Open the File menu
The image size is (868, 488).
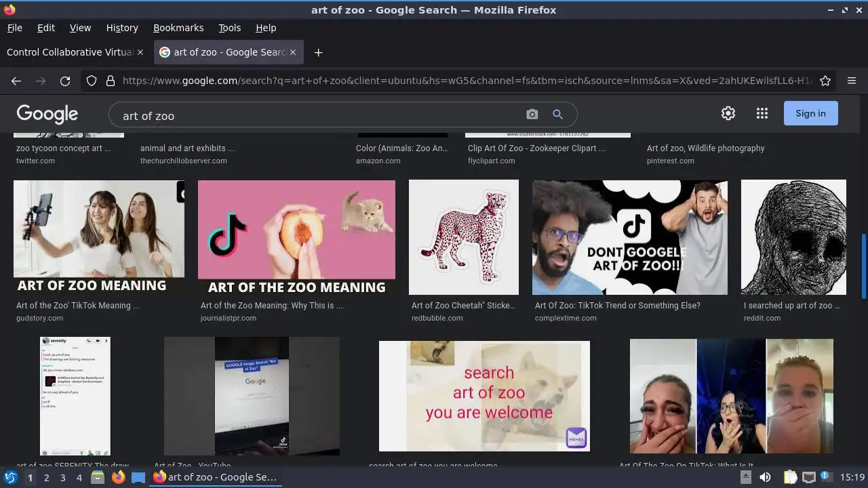tap(14, 28)
